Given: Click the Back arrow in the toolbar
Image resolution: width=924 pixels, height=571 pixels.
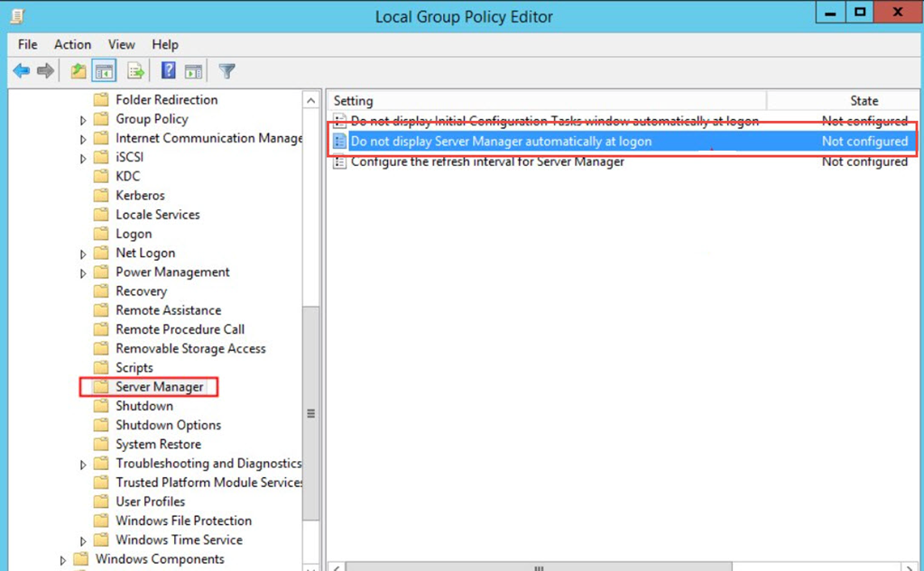Looking at the screenshot, I should tap(21, 71).
